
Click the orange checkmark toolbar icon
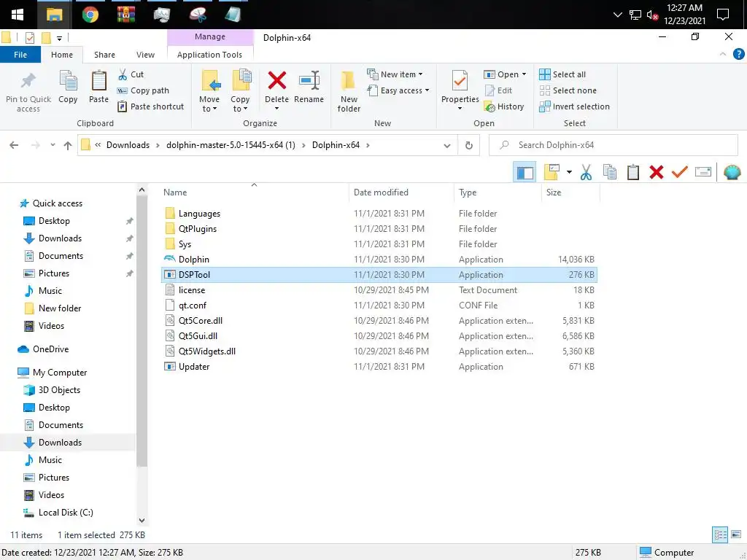(x=680, y=172)
